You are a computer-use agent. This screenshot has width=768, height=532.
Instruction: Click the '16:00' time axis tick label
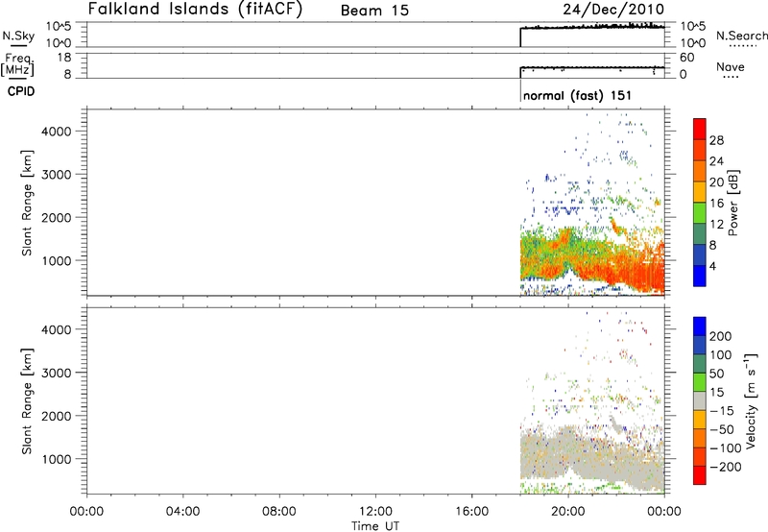(471, 512)
